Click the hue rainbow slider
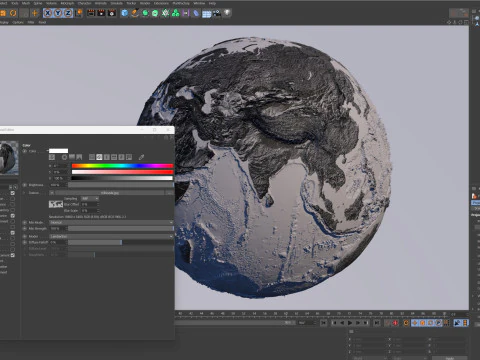 [x=122, y=166]
